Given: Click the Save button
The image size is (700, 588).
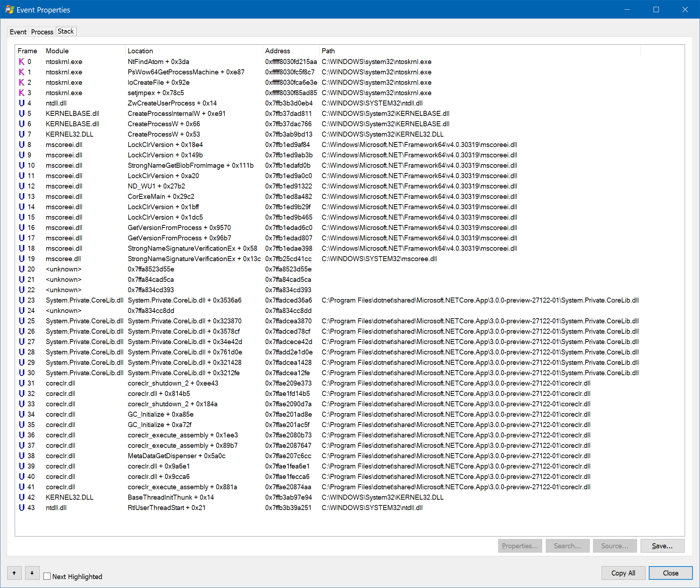Looking at the screenshot, I should pos(662,545).
